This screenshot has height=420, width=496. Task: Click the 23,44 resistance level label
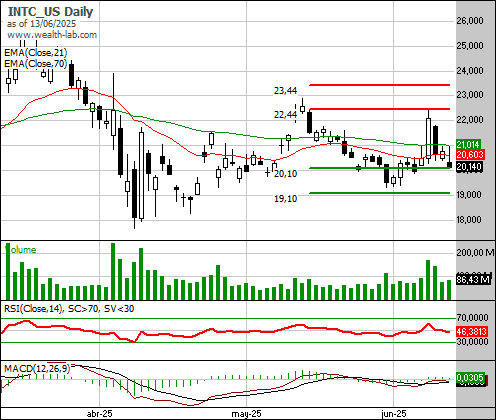(285, 90)
